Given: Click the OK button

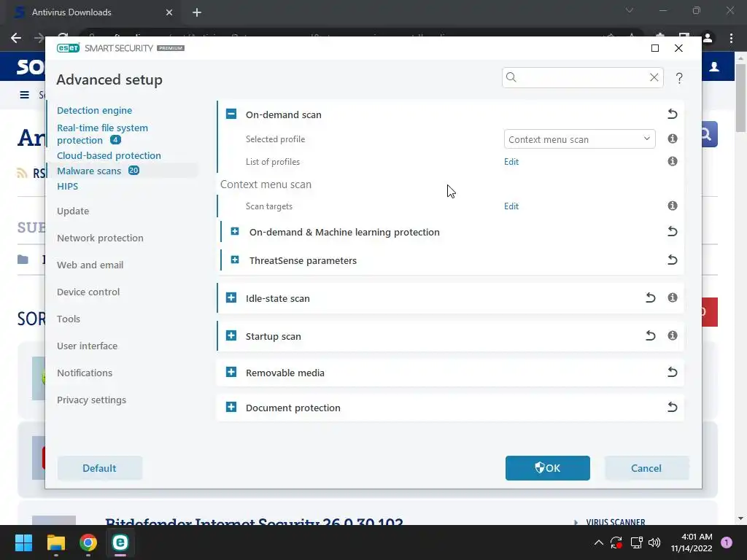Looking at the screenshot, I should [x=547, y=468].
